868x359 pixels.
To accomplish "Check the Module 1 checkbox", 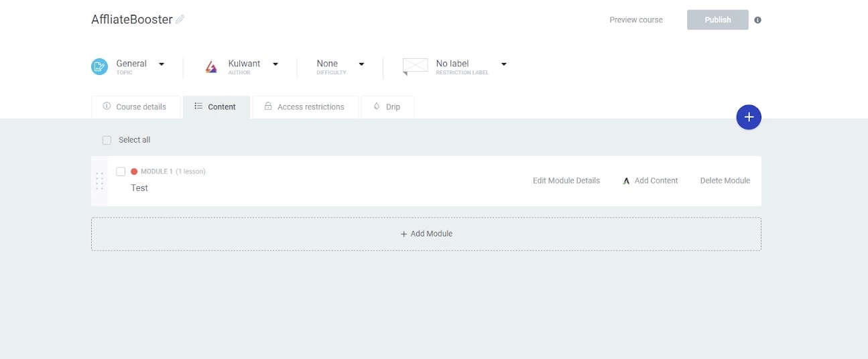I will [121, 171].
